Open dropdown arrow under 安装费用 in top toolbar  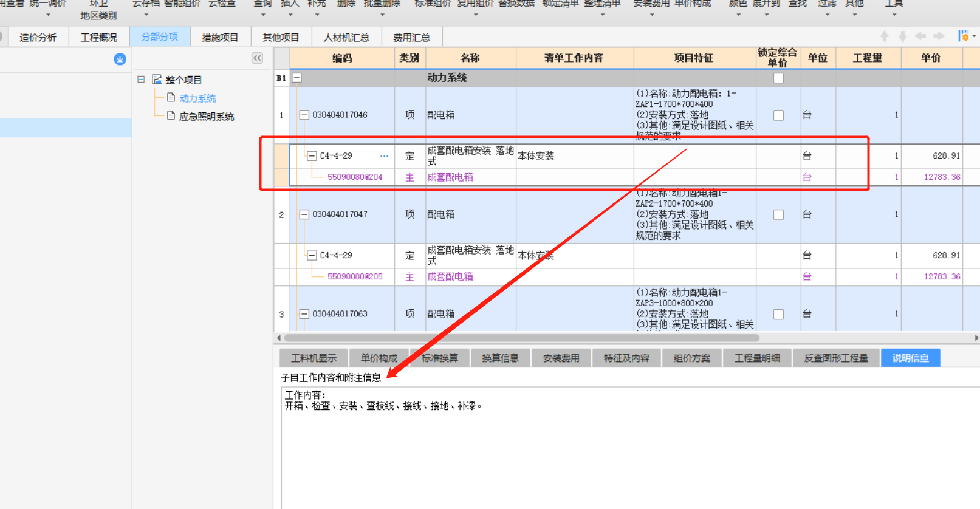(651, 15)
